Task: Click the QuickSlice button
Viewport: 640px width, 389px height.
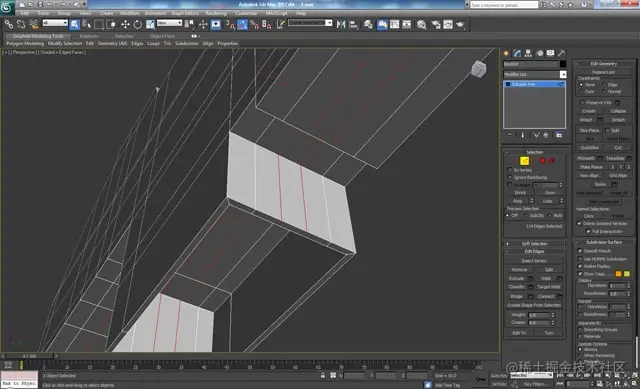Action: click(589, 147)
